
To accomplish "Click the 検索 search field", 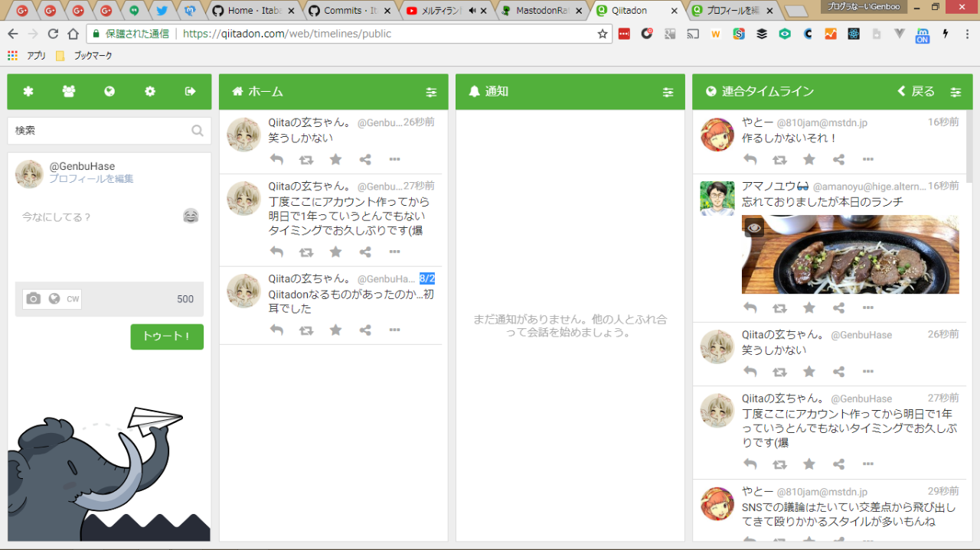I will pos(100,131).
